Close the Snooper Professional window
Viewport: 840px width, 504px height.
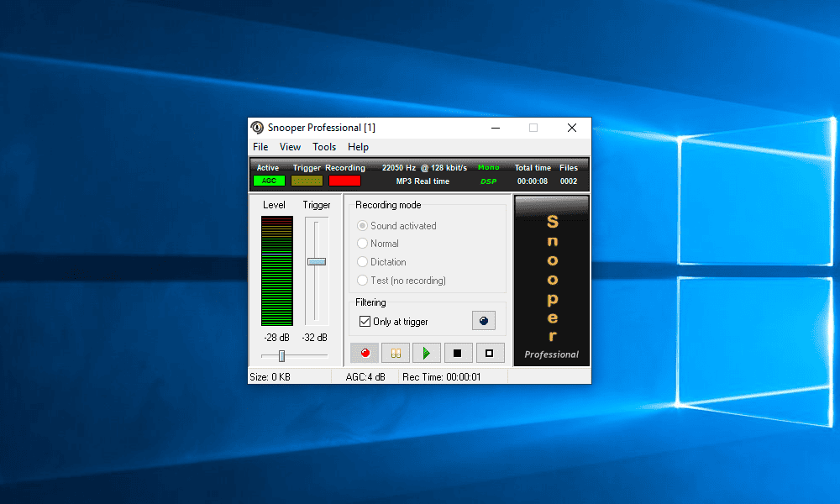tap(571, 128)
